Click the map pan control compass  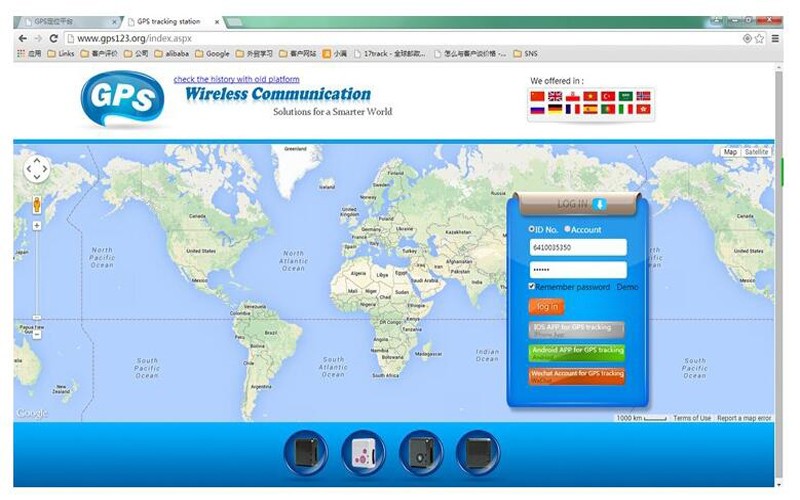pyautogui.click(x=36, y=169)
